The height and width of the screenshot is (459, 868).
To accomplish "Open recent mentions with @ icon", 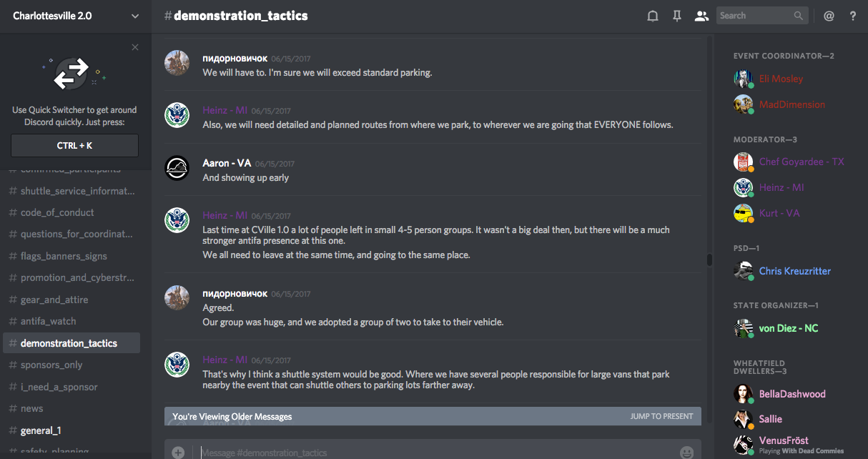I will click(x=829, y=16).
